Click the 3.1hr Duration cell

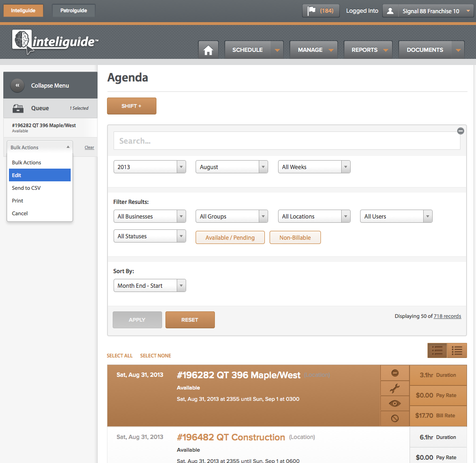click(438, 375)
